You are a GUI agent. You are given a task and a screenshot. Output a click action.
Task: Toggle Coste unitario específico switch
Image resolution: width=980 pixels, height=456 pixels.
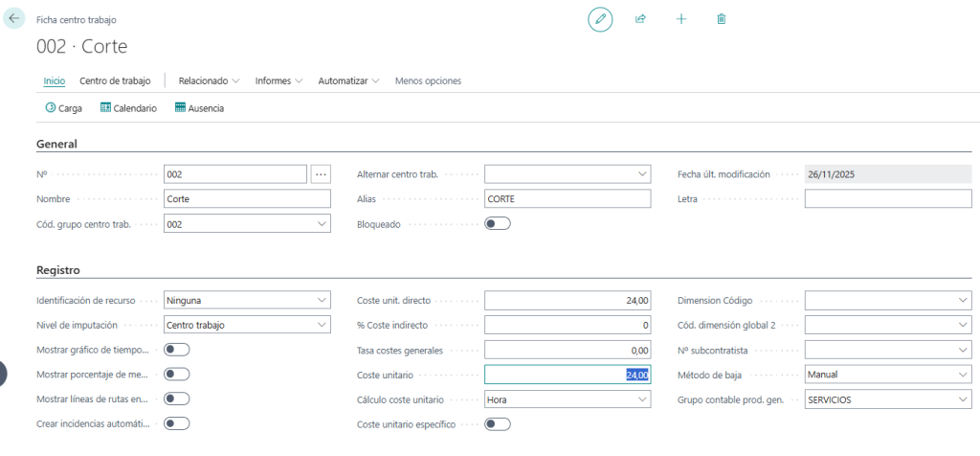click(x=498, y=424)
